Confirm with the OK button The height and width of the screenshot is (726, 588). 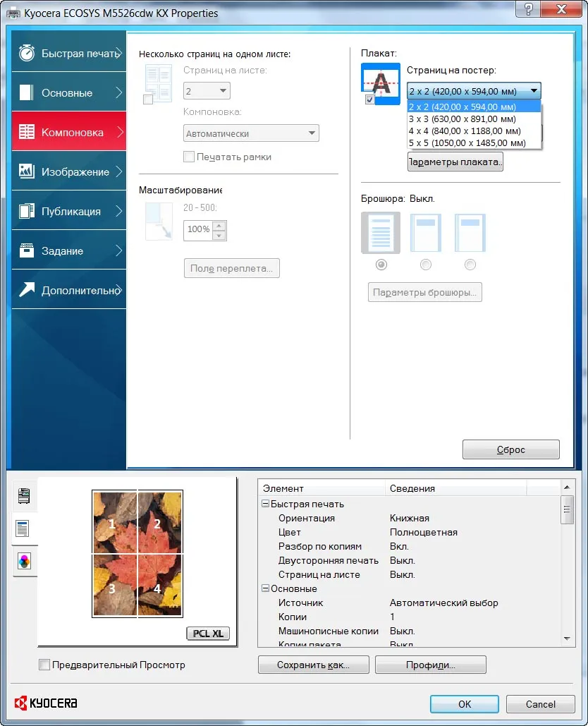465,704
